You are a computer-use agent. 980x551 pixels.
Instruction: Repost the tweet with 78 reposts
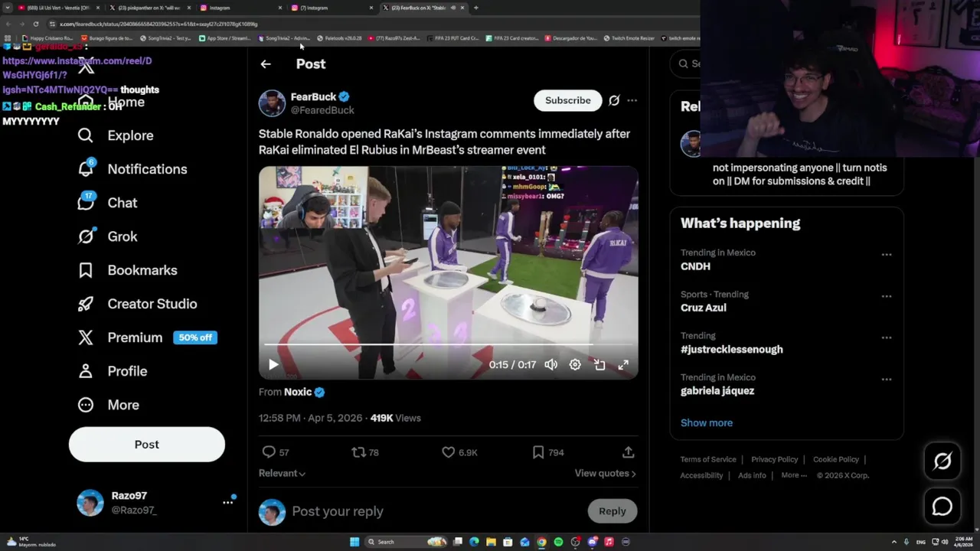point(365,452)
